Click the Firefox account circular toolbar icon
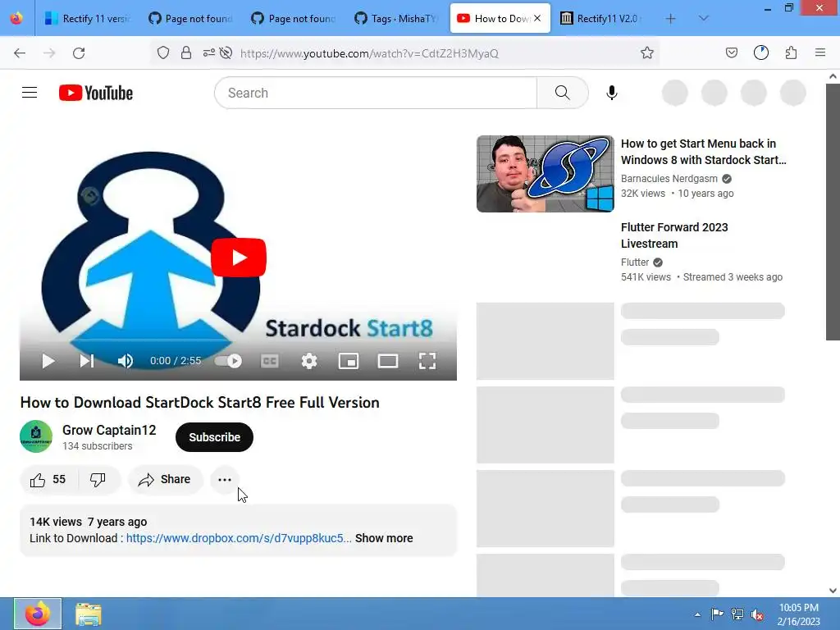840x630 pixels. click(x=761, y=53)
